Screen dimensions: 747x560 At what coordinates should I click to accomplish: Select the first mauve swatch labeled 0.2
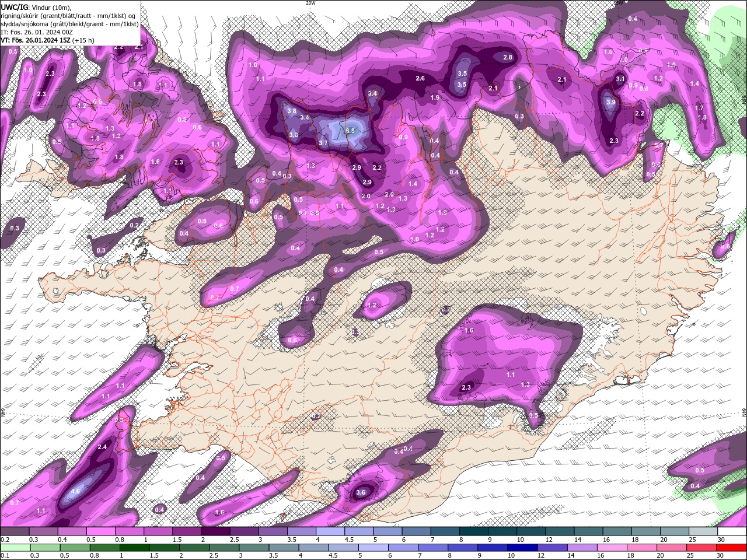point(15,531)
